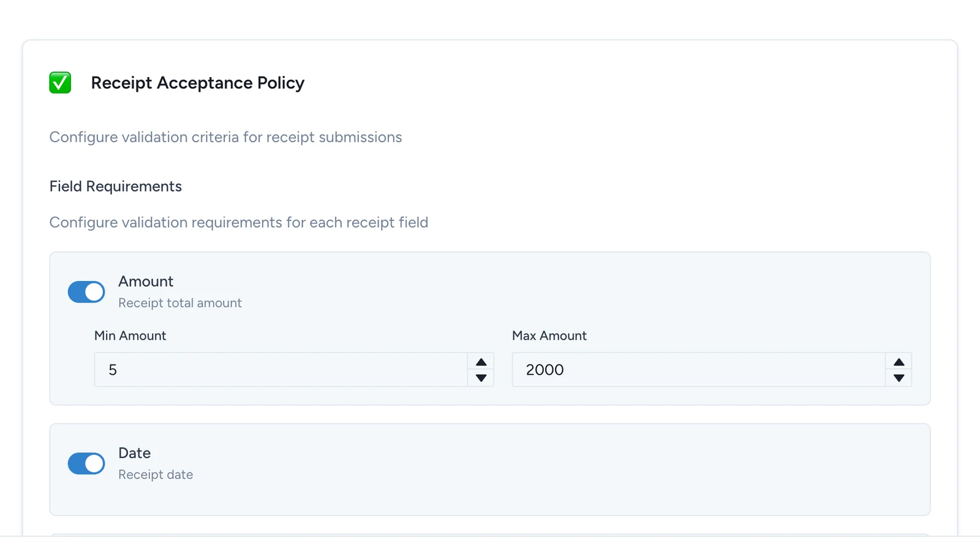Decrease Max Amount with the down arrow
This screenshot has height=551, width=980.
[x=899, y=378]
